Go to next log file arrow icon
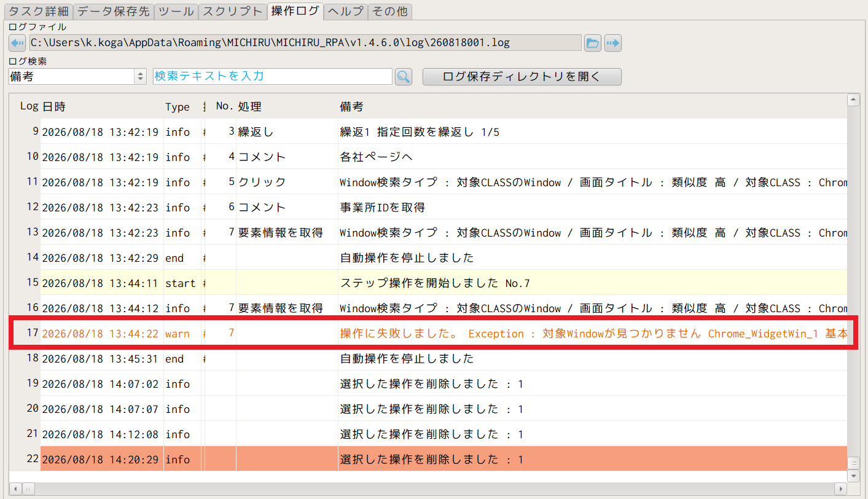This screenshot has height=499, width=868. 612,42
